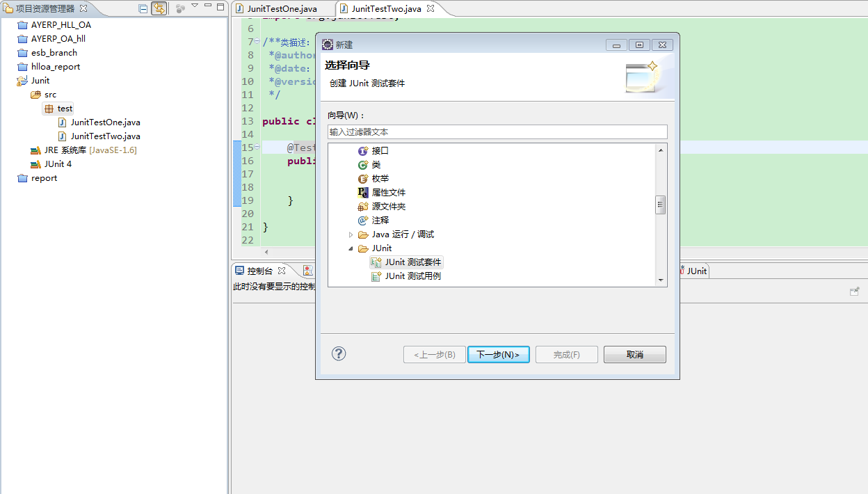This screenshot has height=494, width=868.
Task: Select the 属性文件 properties file icon
Action: 362,192
